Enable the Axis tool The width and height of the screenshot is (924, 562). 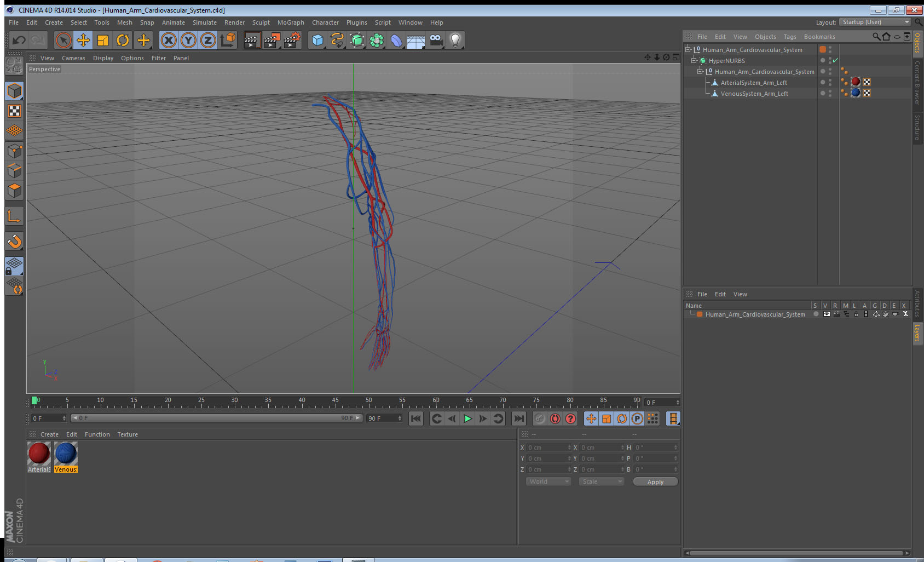(x=14, y=216)
